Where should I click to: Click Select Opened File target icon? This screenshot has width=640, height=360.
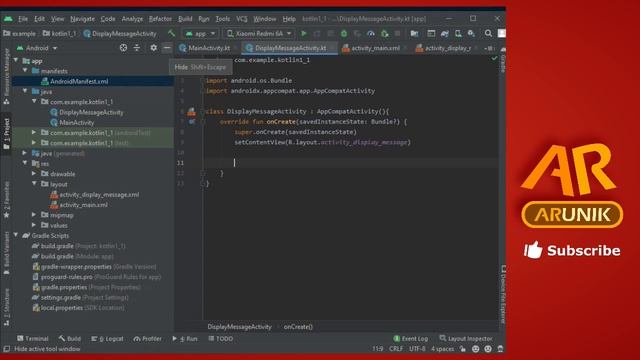[123, 48]
